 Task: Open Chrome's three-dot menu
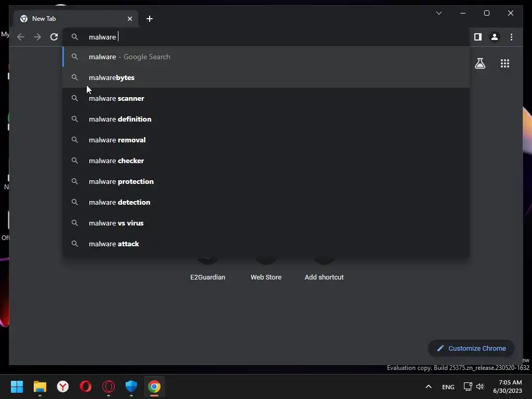(x=511, y=37)
